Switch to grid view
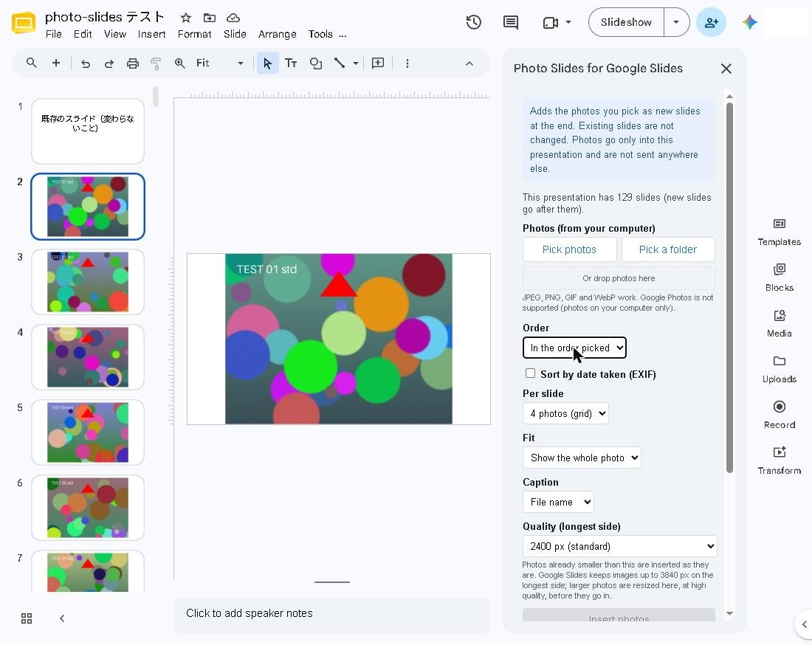 coord(27,618)
